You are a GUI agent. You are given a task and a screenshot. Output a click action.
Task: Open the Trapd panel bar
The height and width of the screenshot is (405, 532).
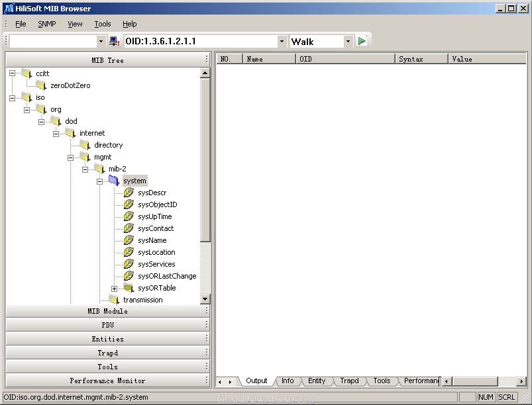pos(107,353)
